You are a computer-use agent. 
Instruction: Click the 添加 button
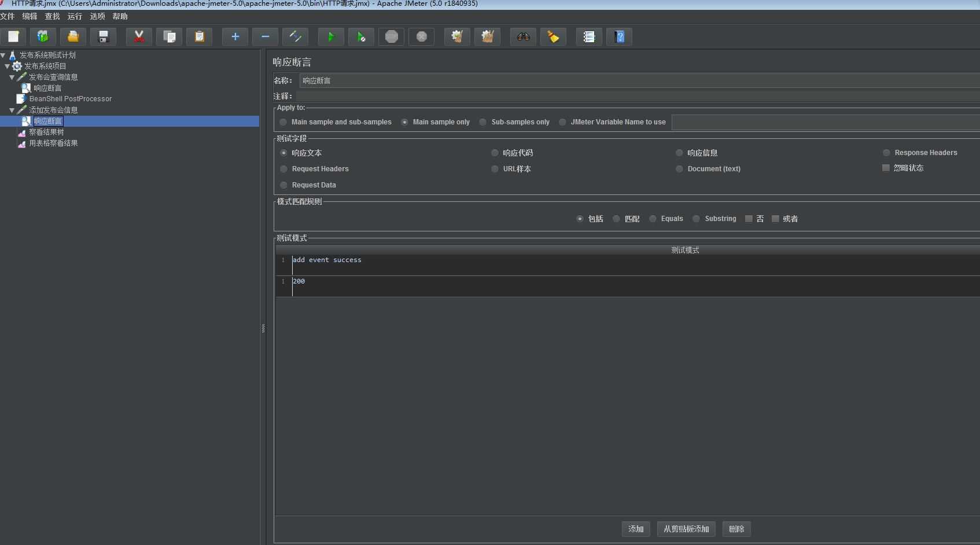pos(636,529)
